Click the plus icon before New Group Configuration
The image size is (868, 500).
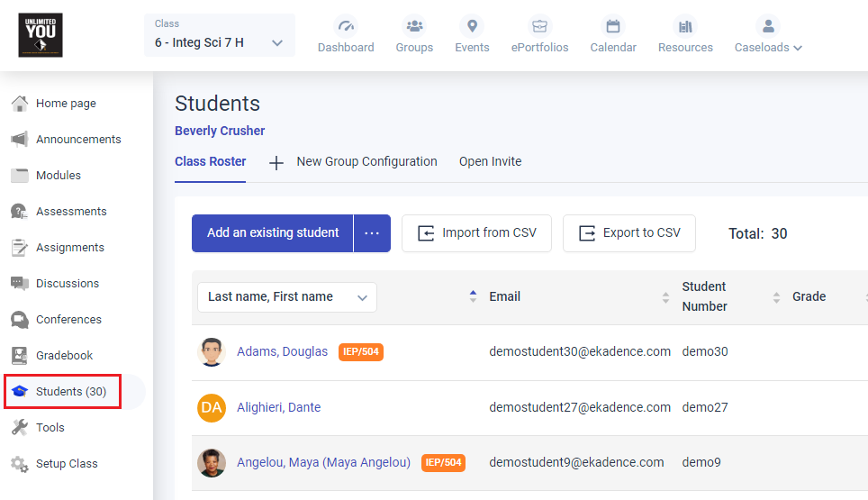tap(276, 163)
